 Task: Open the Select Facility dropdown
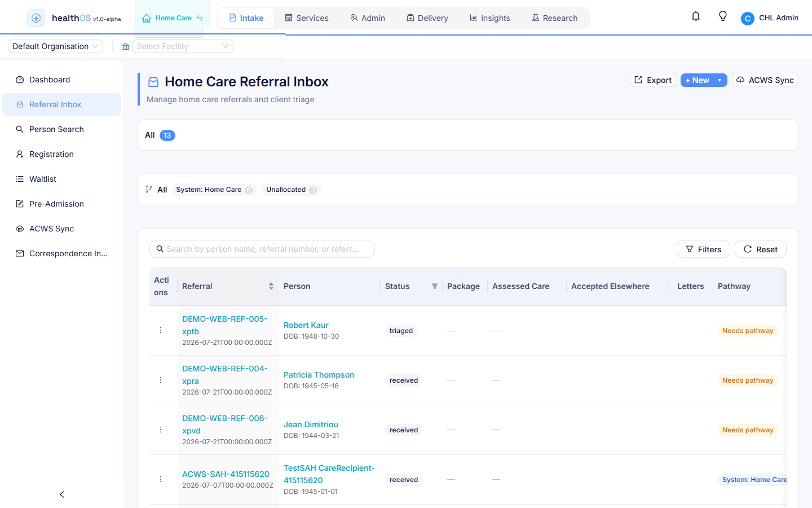(183, 46)
